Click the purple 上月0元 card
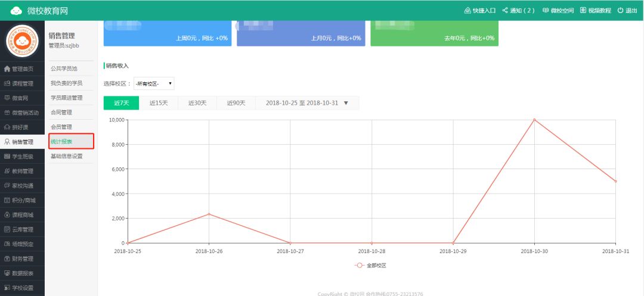 [x=301, y=33]
